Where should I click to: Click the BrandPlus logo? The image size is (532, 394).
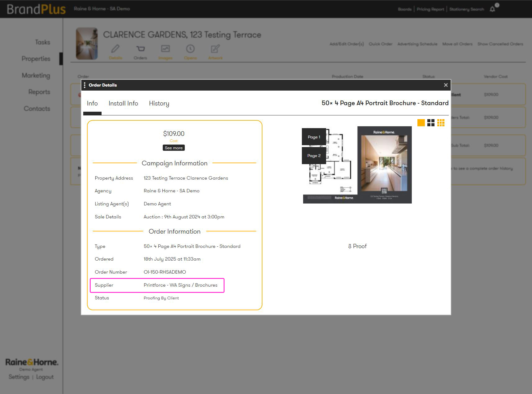pyautogui.click(x=36, y=9)
